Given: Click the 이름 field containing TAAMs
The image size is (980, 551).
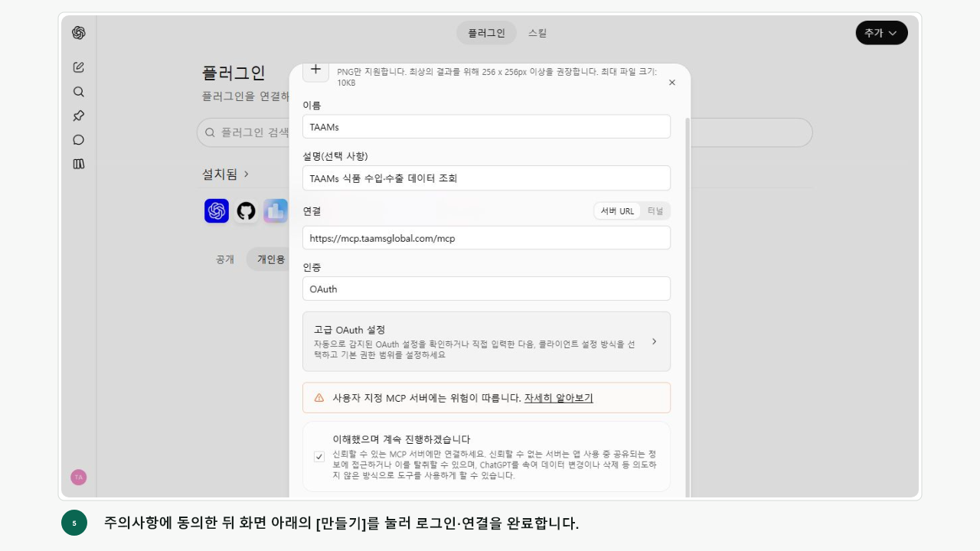Looking at the screenshot, I should [486, 127].
